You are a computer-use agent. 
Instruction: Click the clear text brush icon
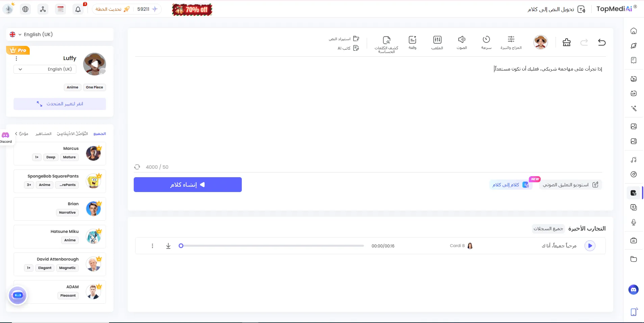pos(567,42)
